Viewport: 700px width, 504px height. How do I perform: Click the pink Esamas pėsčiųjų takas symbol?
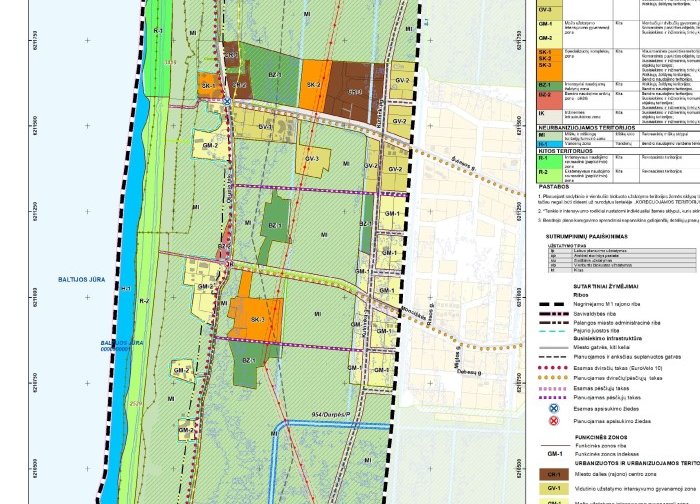(x=554, y=388)
